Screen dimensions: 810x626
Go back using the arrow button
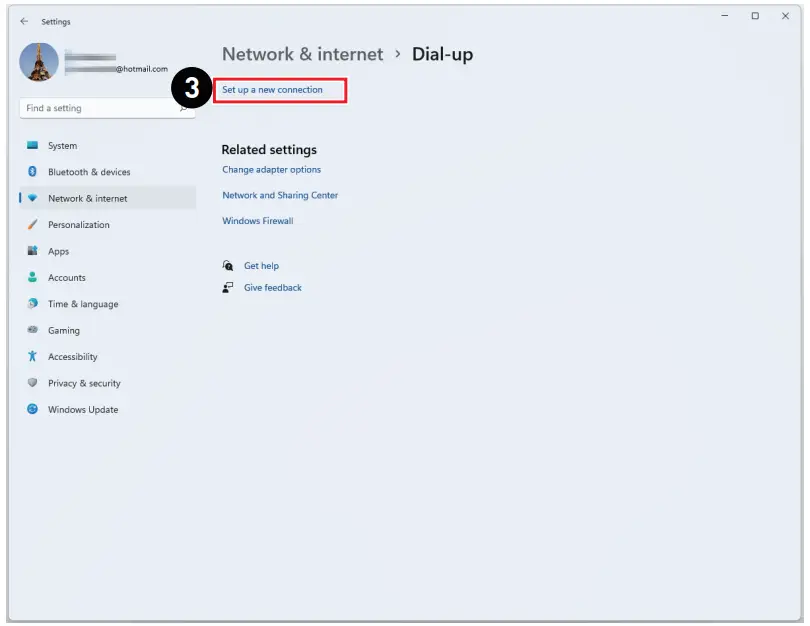24,21
